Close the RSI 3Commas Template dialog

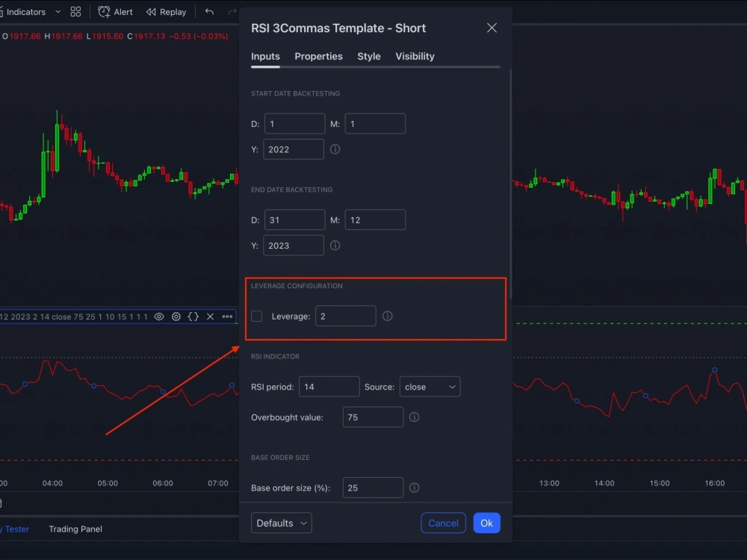(x=492, y=28)
